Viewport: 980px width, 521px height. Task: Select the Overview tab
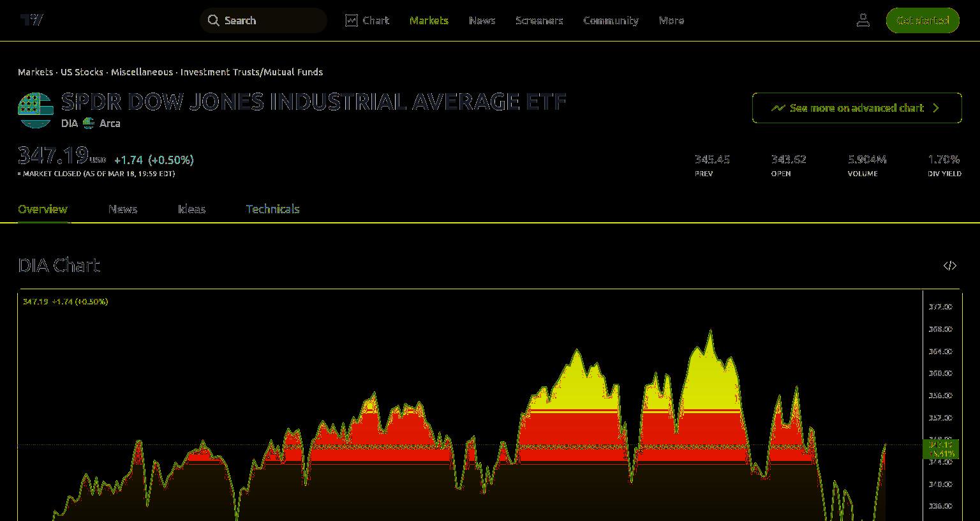coord(43,209)
